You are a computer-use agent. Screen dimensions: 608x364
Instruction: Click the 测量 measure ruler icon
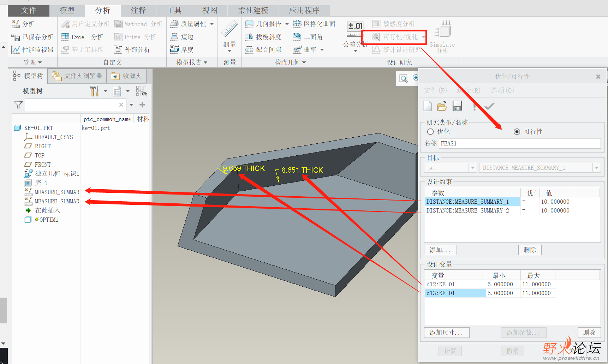coord(230,29)
